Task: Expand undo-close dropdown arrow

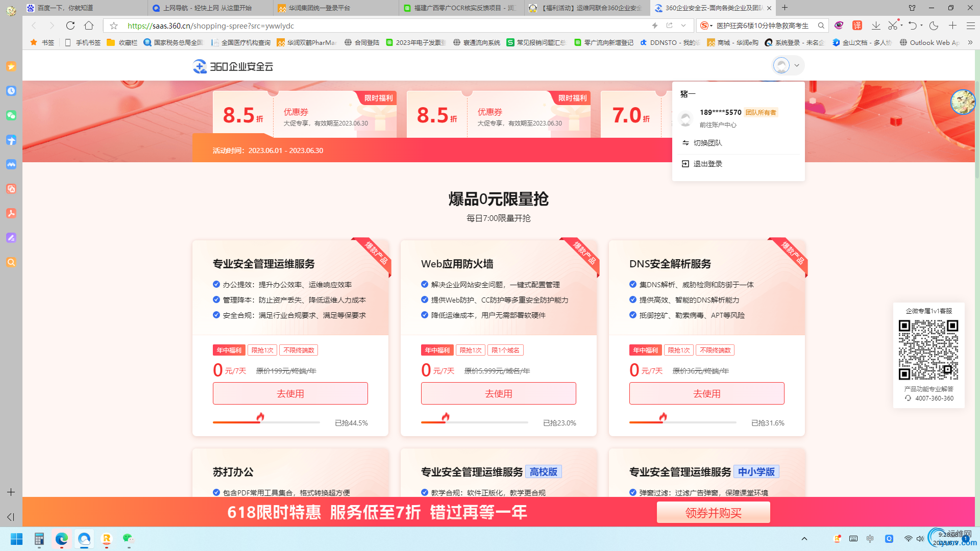Action: click(x=921, y=25)
